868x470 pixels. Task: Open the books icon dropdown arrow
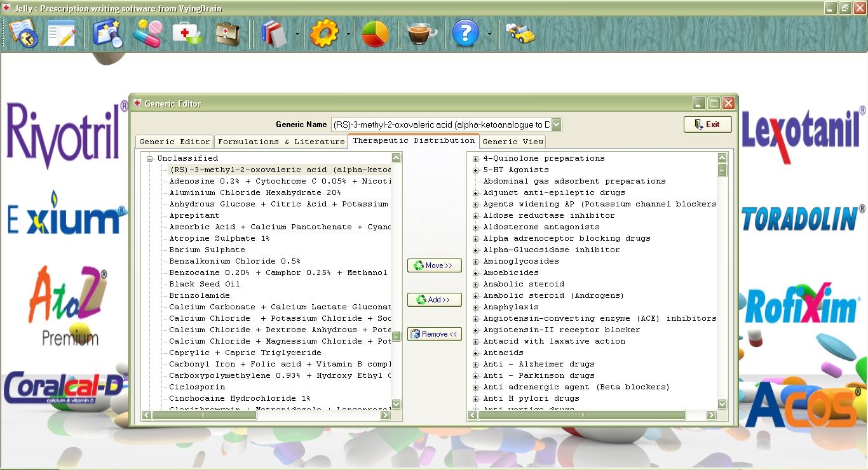coord(297,34)
